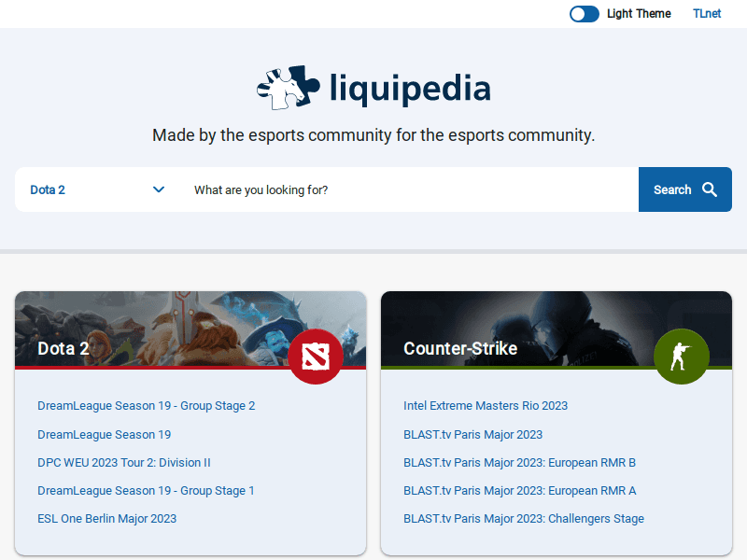Open DreamLeague Season 19 - Group Stage 2
The height and width of the screenshot is (560, 747).
tap(147, 406)
